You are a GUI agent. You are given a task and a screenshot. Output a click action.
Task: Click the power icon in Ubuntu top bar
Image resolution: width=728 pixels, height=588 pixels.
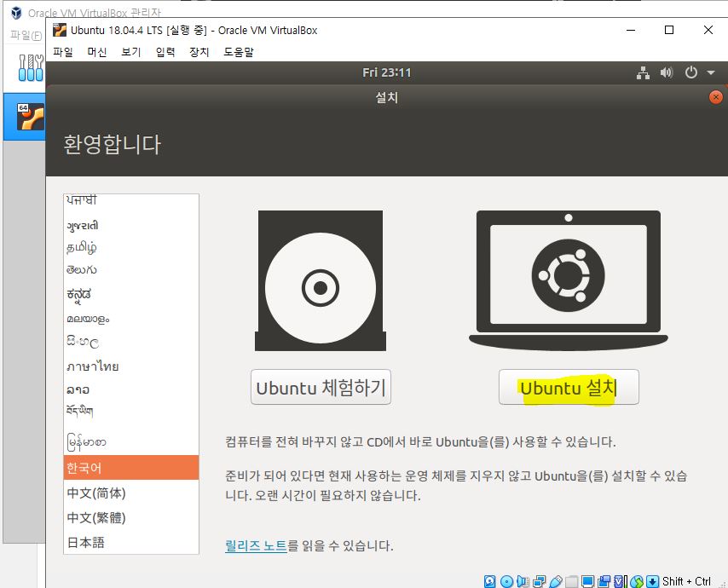[x=690, y=72]
